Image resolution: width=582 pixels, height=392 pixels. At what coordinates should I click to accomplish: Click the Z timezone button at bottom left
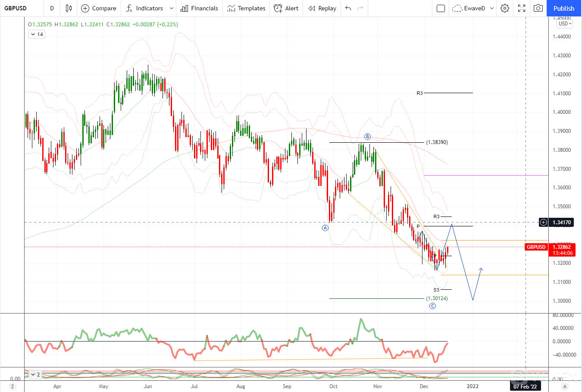pyautogui.click(x=13, y=386)
